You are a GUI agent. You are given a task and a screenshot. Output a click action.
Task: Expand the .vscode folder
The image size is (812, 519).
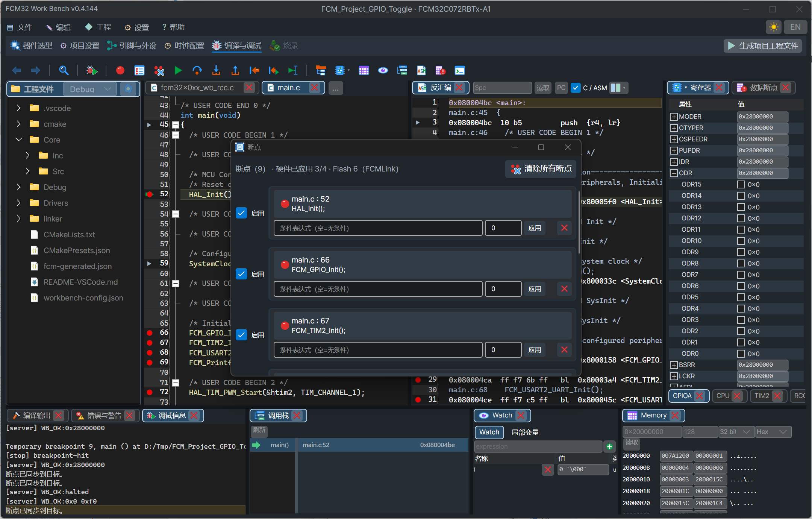18,108
